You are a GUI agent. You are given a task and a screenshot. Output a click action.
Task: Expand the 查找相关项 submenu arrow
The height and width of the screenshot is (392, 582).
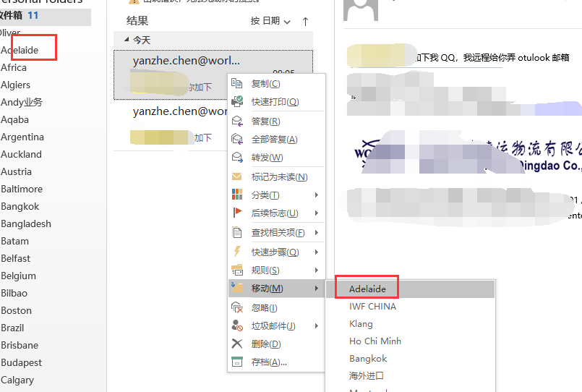(316, 232)
